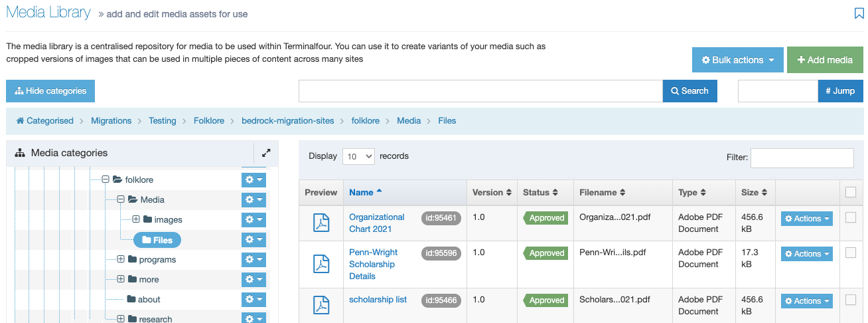Viewport: 868px width, 323px height.
Task: Click gear menu for programs category
Action: tap(253, 259)
